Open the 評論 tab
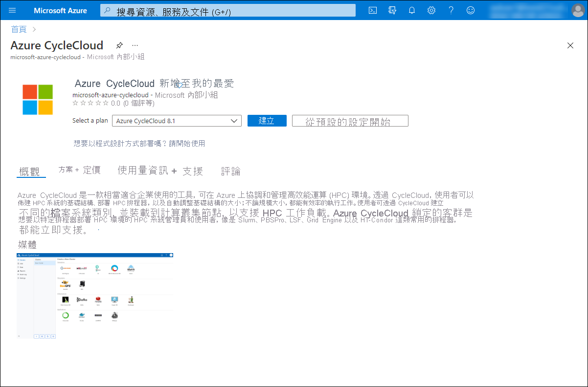The image size is (588, 387). coord(230,171)
